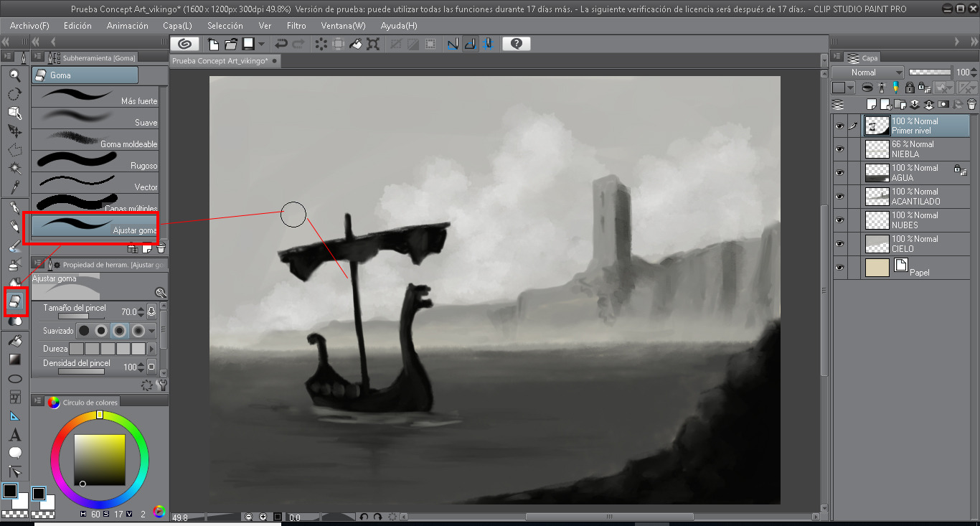Toggle visibility of the AGUA layer
This screenshot has width=980, height=526.
(x=840, y=173)
